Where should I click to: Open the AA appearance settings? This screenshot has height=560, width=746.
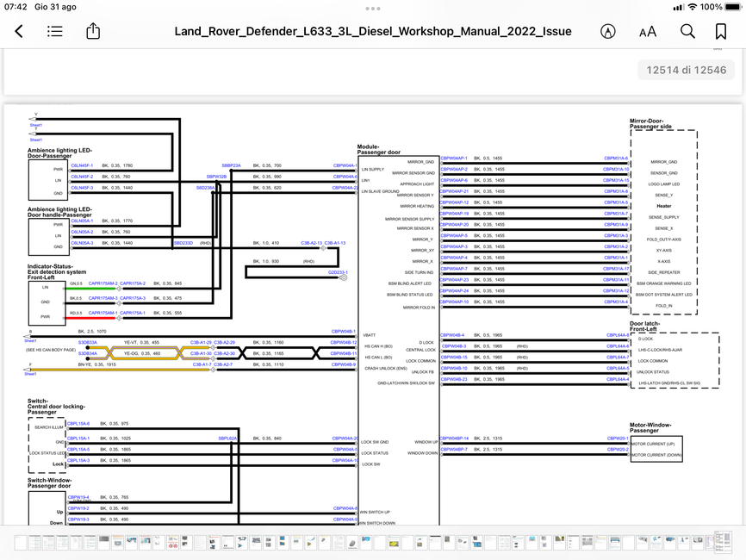tap(648, 32)
